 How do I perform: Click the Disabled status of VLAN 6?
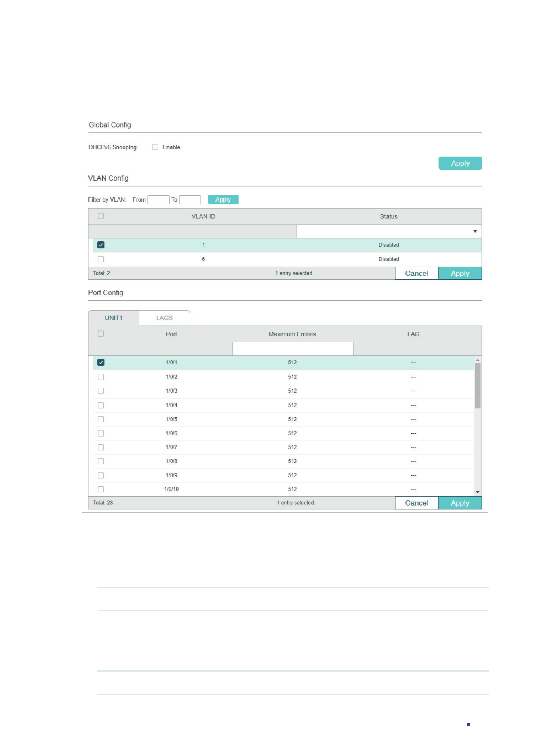point(389,259)
